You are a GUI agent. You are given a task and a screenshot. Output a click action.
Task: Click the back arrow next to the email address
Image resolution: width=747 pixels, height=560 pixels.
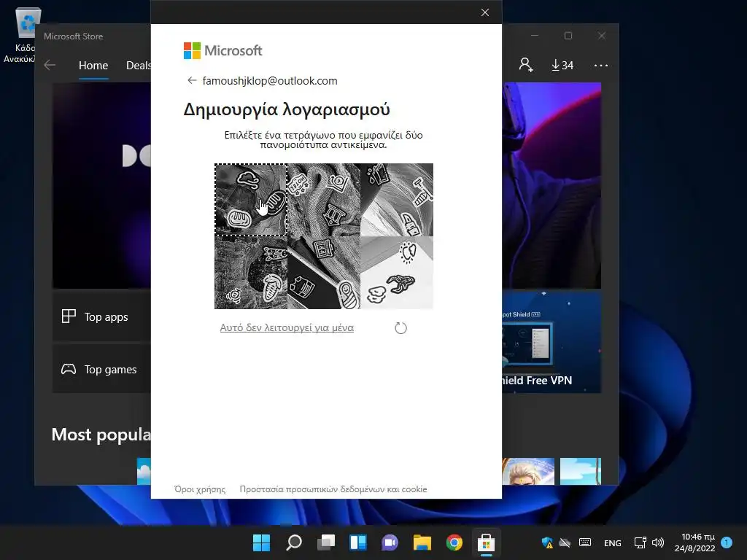pyautogui.click(x=192, y=80)
